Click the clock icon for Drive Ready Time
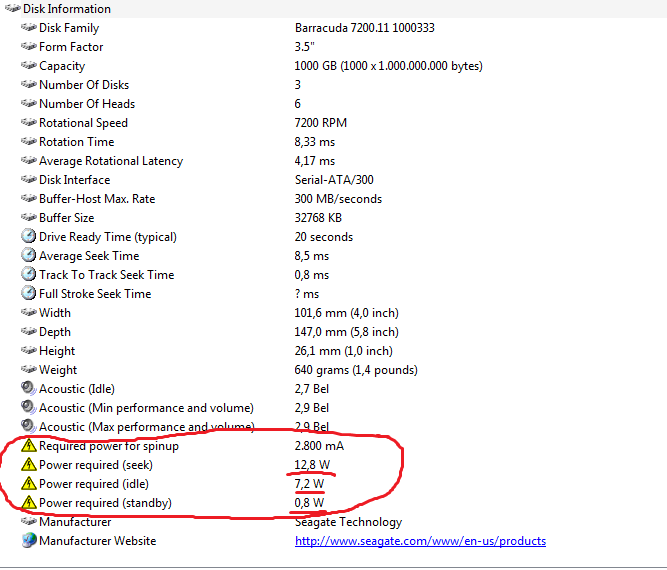 (29, 236)
